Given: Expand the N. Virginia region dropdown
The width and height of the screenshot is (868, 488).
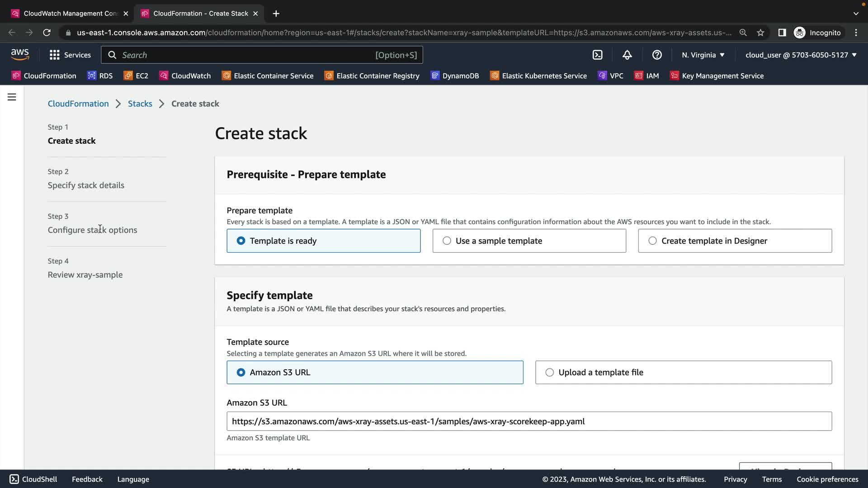Looking at the screenshot, I should pyautogui.click(x=703, y=55).
